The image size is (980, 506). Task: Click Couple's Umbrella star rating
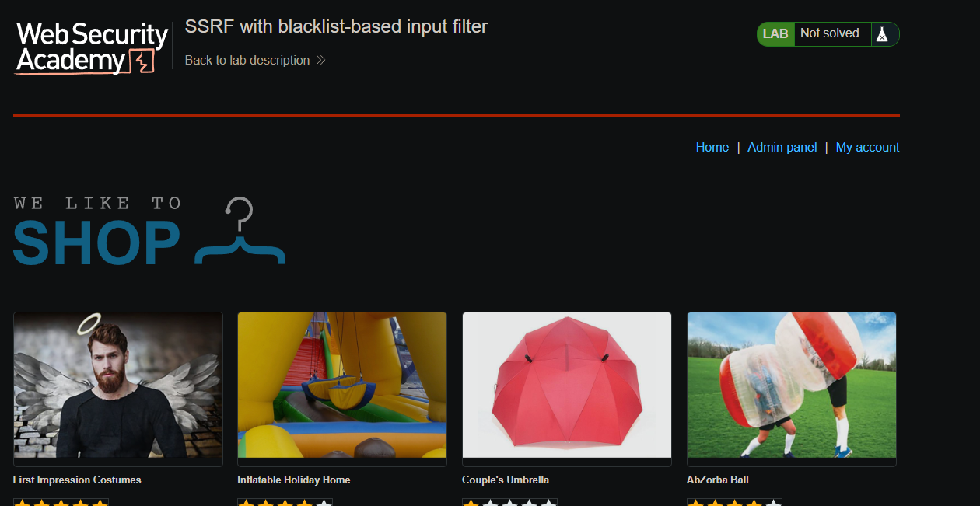pos(509,502)
